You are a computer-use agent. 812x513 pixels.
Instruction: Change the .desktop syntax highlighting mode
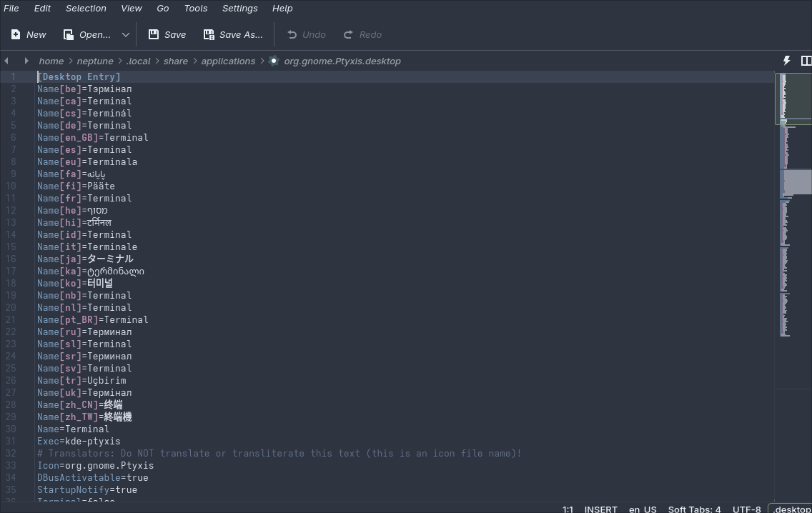pos(791,509)
